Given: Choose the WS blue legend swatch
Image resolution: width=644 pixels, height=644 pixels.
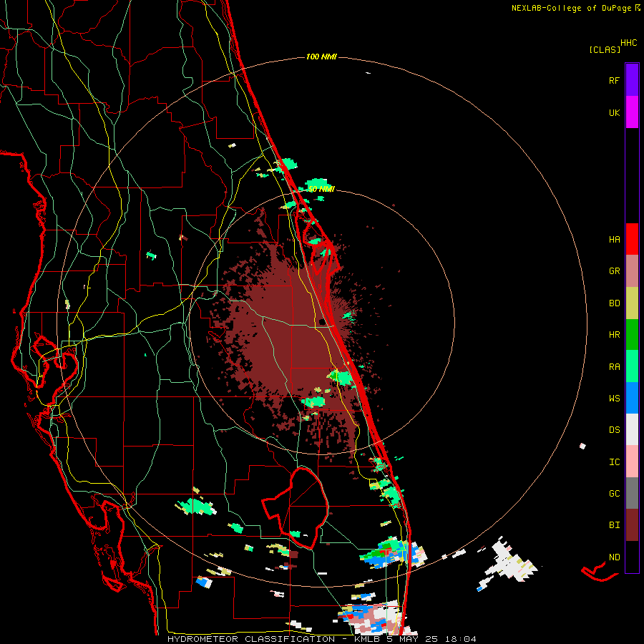Looking at the screenshot, I should coord(632,398).
